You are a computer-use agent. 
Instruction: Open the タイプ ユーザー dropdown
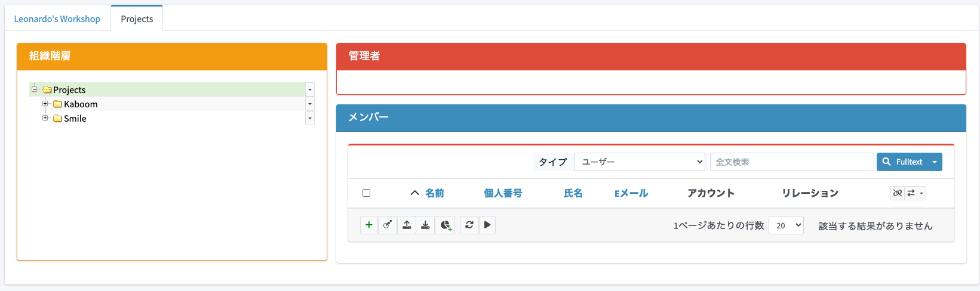(640, 162)
